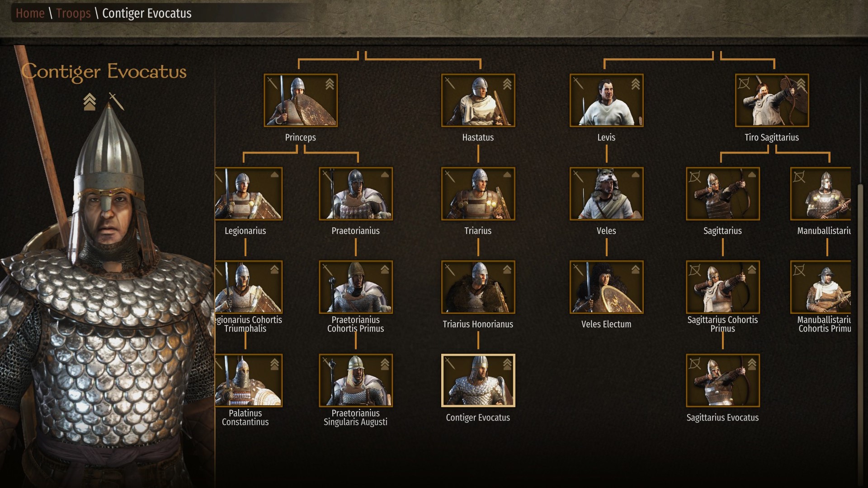Open the Veles Electum troop card
Screen dimensions: 868x488
tap(606, 287)
